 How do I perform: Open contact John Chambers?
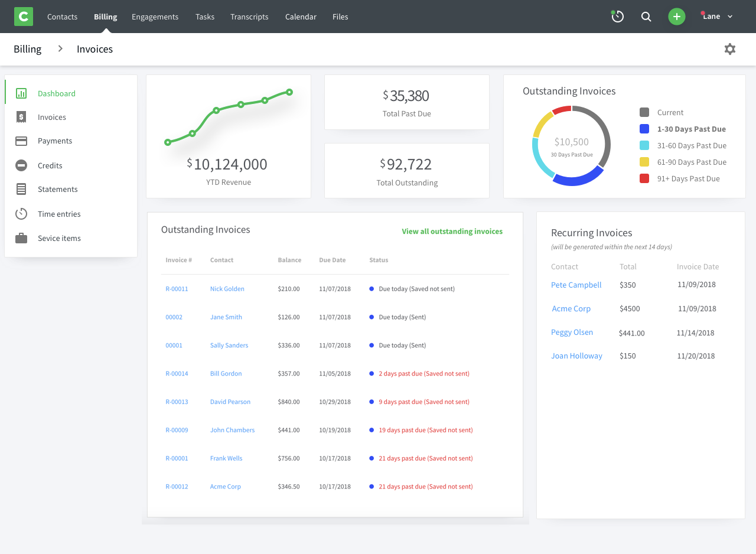(233, 430)
